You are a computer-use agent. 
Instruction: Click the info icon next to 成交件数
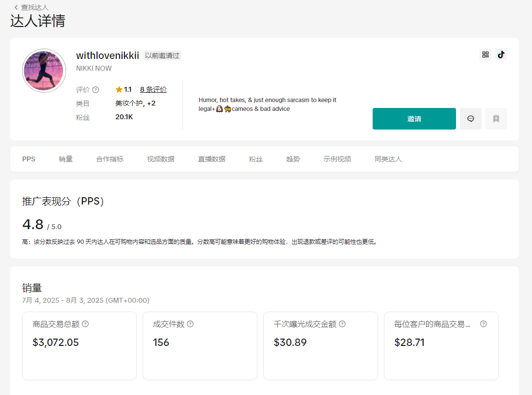[x=190, y=324]
